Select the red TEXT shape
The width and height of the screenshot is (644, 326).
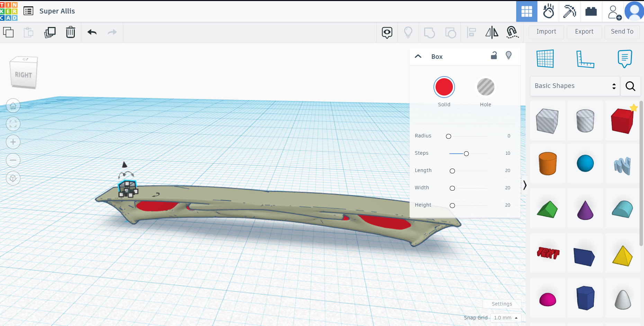pos(548,253)
